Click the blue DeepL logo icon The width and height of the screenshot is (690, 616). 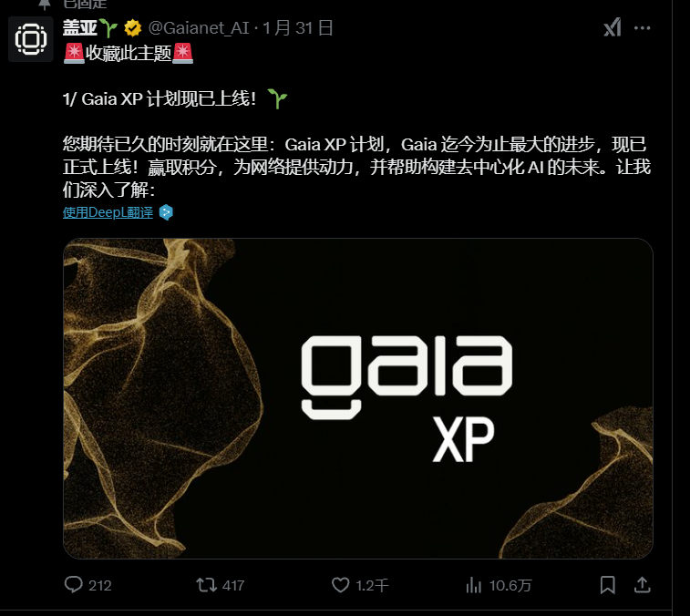pyautogui.click(x=166, y=212)
